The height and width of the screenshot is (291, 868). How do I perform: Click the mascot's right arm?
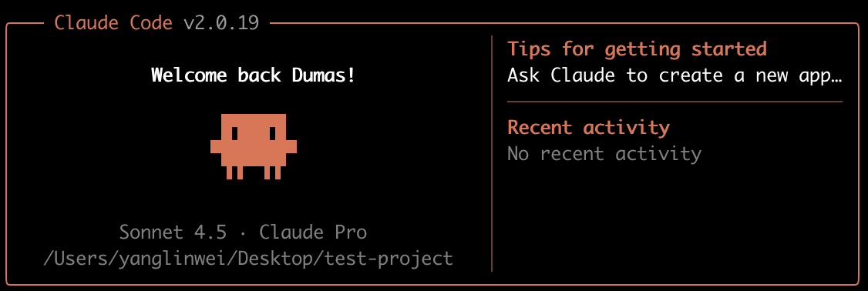point(291,146)
